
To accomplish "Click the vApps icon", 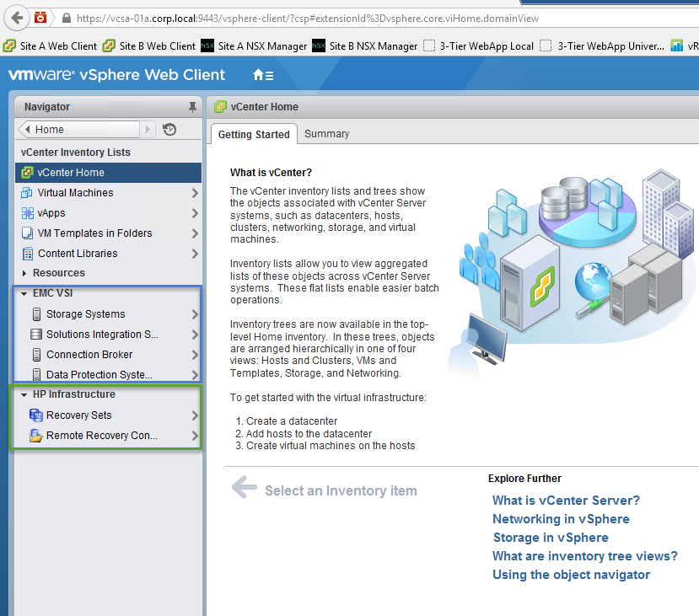I will point(28,213).
